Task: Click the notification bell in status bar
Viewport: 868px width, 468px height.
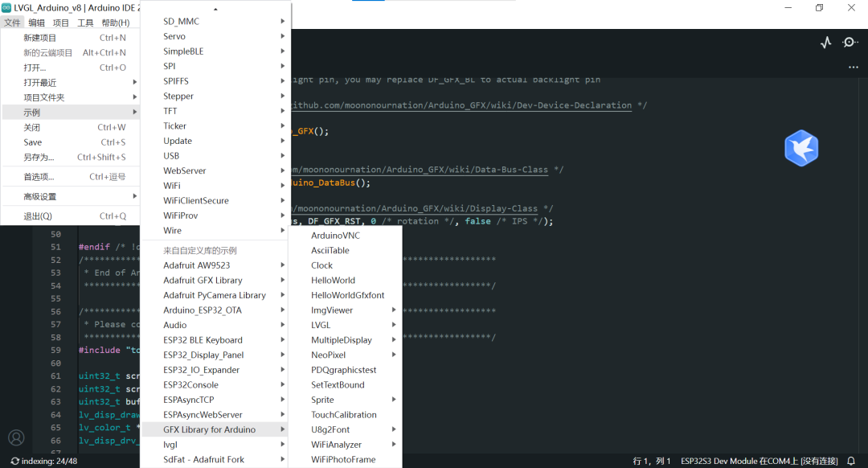Action: click(x=851, y=461)
